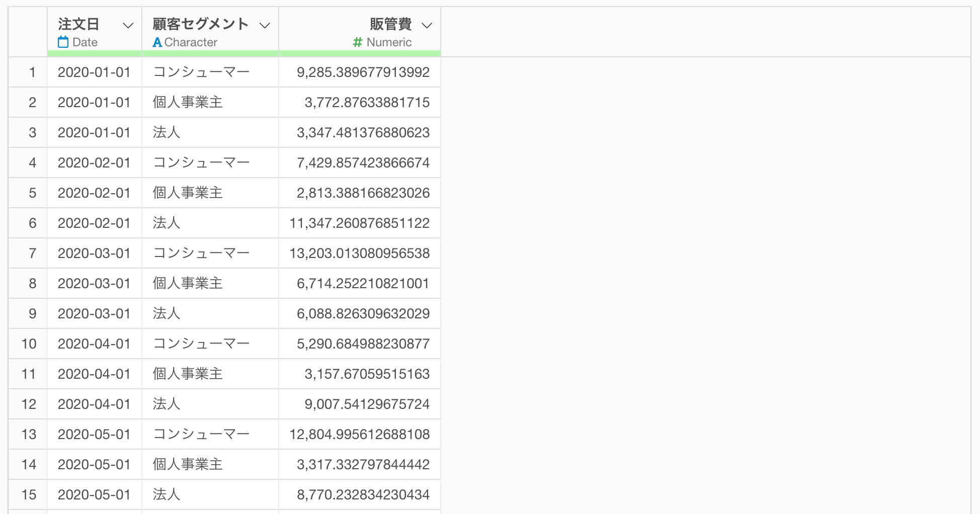Click the date cell in row 1

click(94, 72)
